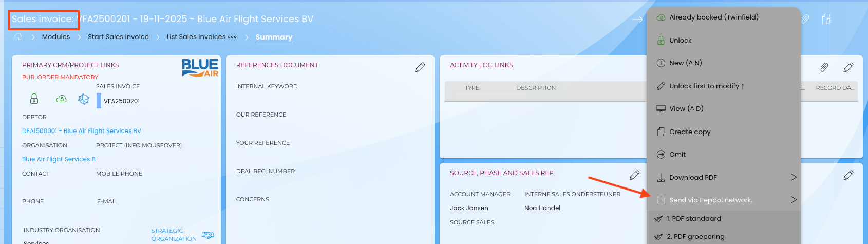868x244 pixels.
Task: Click the paperclip attachment icon in Activity Log Links
Action: (x=824, y=67)
